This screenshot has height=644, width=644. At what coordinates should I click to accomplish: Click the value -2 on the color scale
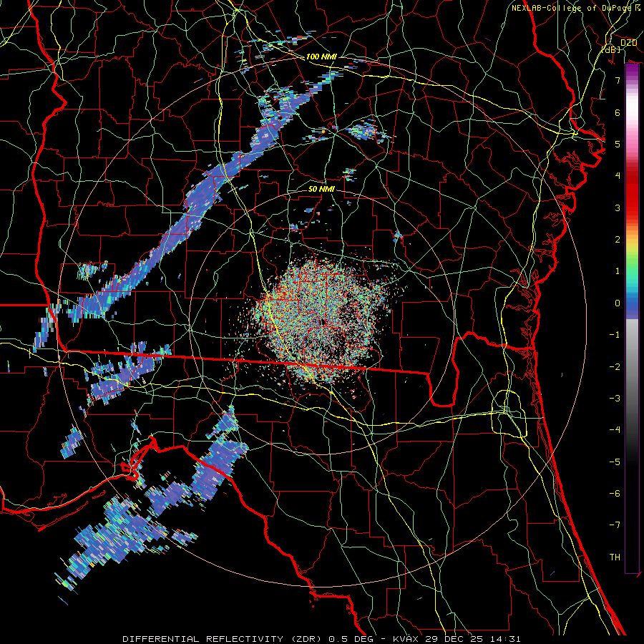[615, 367]
